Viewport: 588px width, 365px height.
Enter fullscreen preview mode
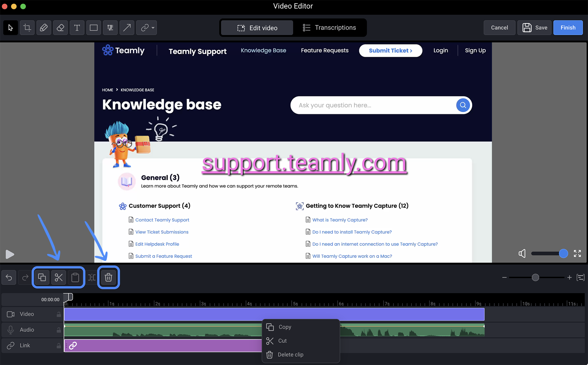point(578,253)
